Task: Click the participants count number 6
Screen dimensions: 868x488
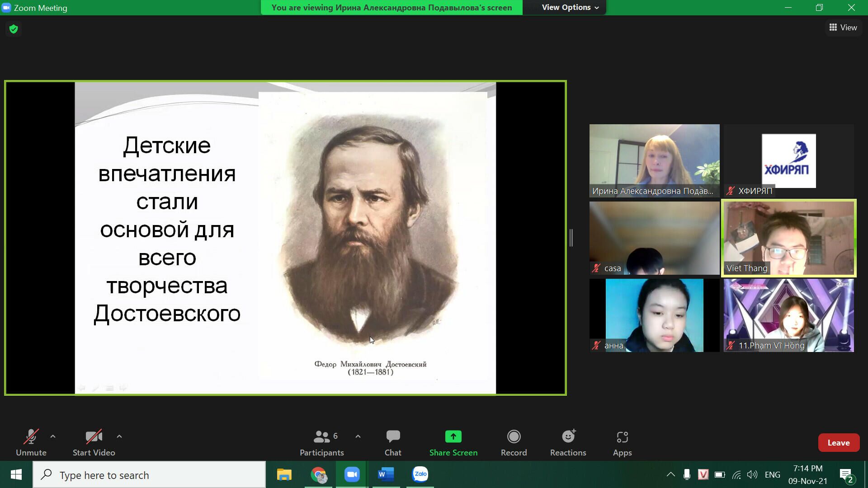Action: pyautogui.click(x=335, y=436)
